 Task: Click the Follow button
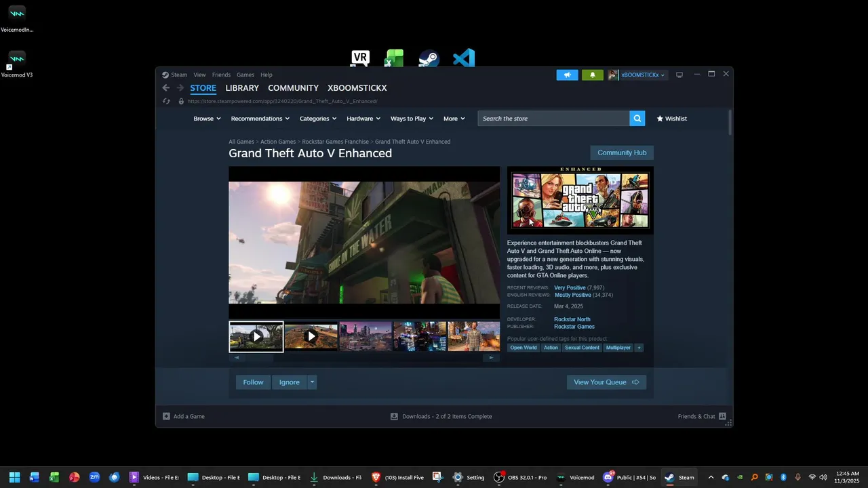(253, 382)
